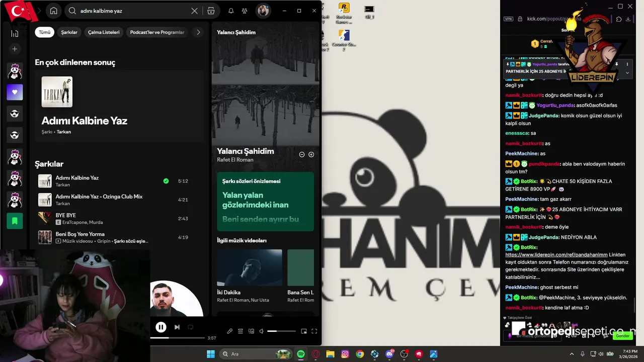Skip to the next track
644x362 pixels.
pos(177,327)
